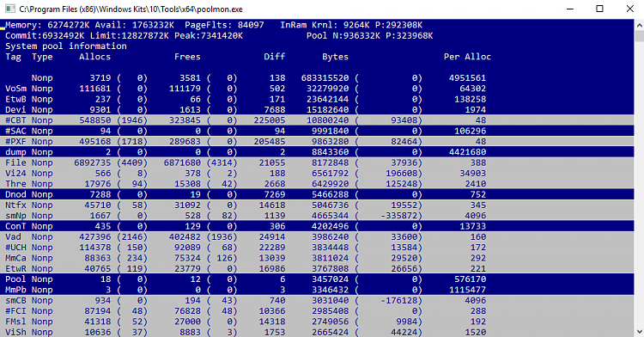This screenshot has height=337, width=644.
Task: Select the EtwR tag row
Action: (317, 269)
